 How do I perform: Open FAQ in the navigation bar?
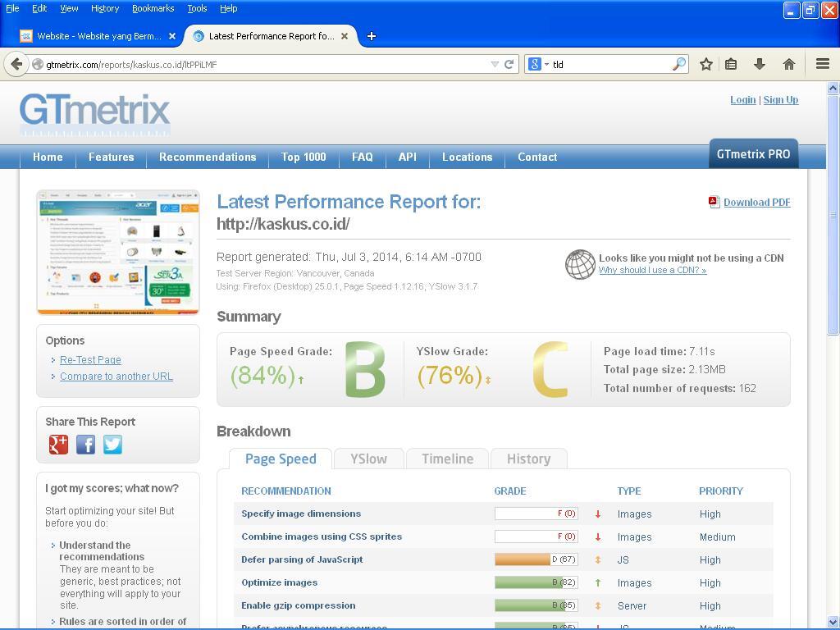point(362,157)
